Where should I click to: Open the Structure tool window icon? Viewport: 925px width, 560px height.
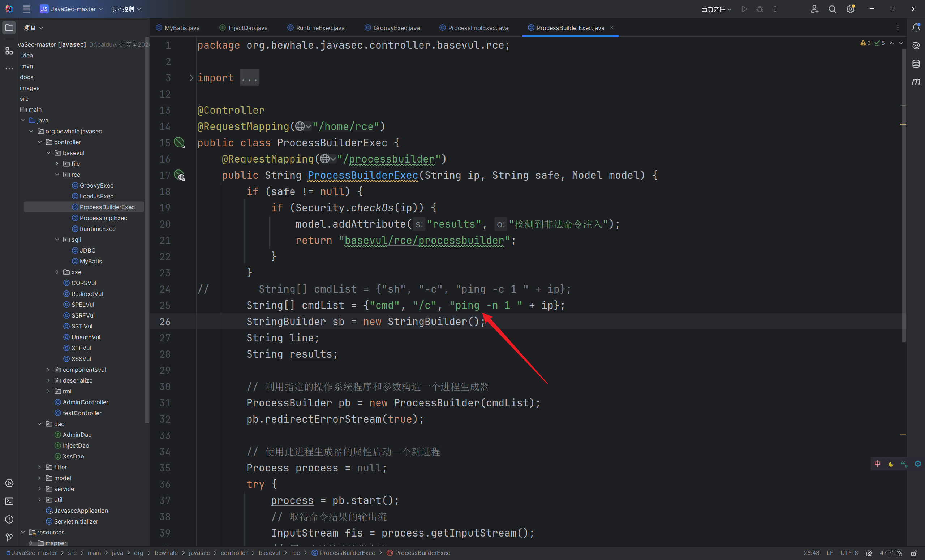point(9,51)
